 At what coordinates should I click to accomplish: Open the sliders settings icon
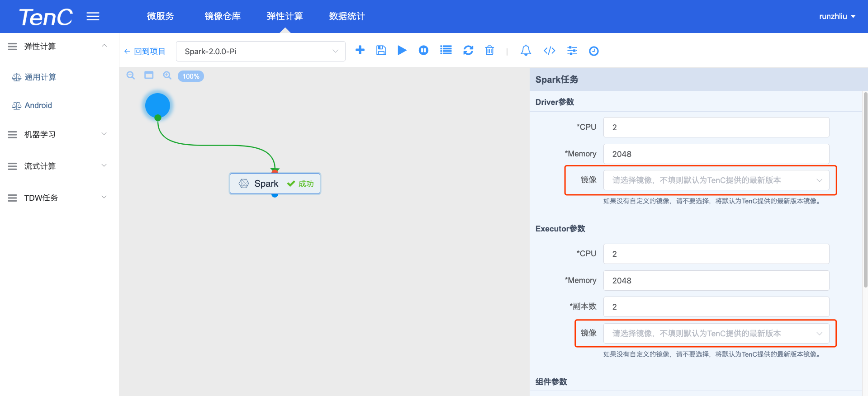(572, 51)
